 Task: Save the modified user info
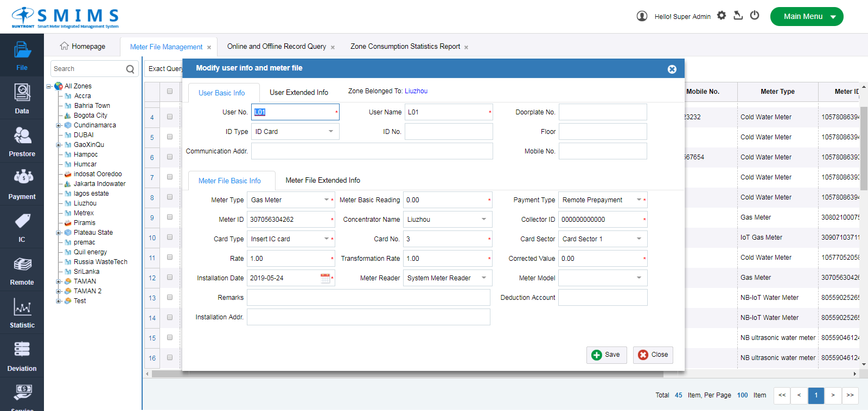[x=607, y=355]
